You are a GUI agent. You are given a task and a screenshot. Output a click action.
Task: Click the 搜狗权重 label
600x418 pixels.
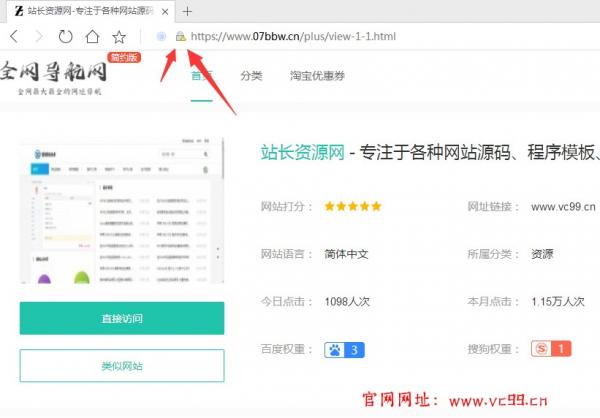[493, 349]
